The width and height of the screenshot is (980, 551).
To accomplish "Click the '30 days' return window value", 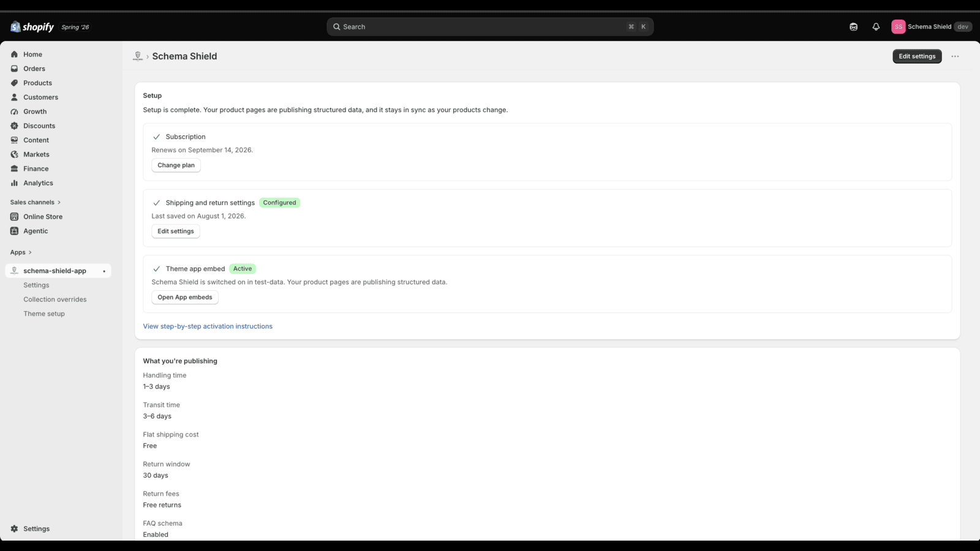I will [156, 476].
